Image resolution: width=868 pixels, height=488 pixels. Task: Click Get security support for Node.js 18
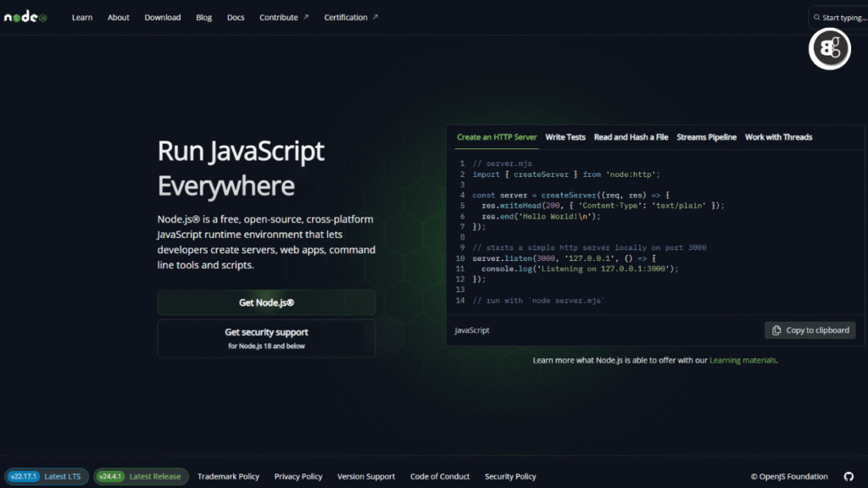click(266, 337)
